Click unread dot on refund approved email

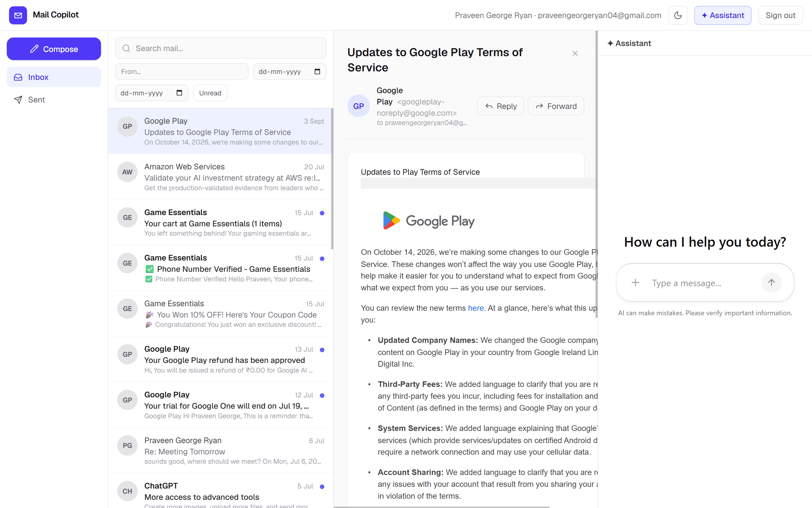click(322, 350)
